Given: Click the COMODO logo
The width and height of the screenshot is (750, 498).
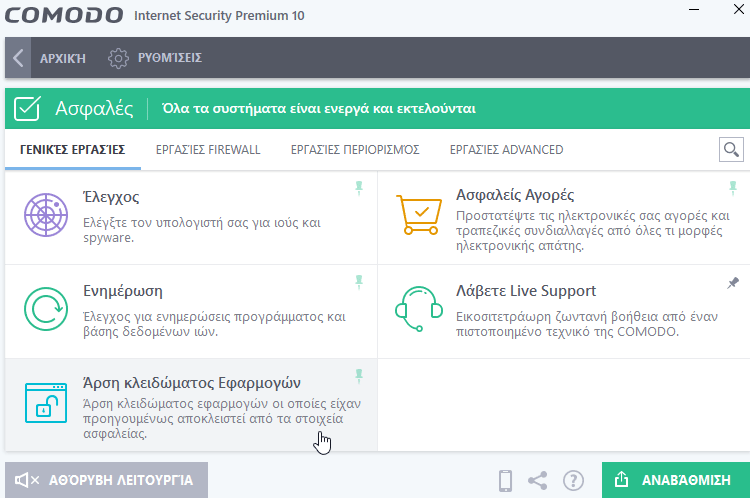Looking at the screenshot, I should coord(64,15).
